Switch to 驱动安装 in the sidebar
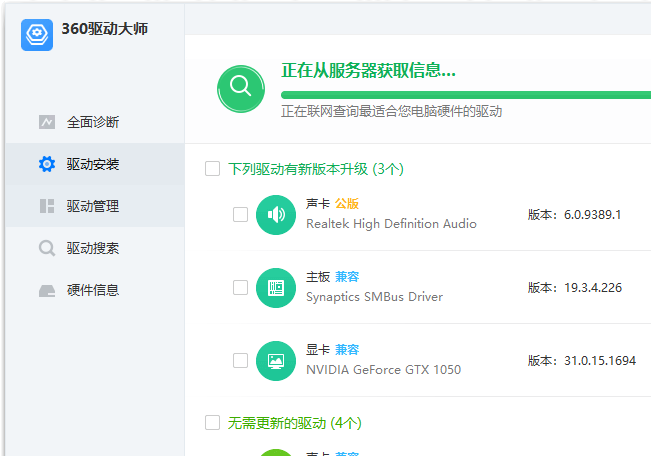 (x=95, y=164)
